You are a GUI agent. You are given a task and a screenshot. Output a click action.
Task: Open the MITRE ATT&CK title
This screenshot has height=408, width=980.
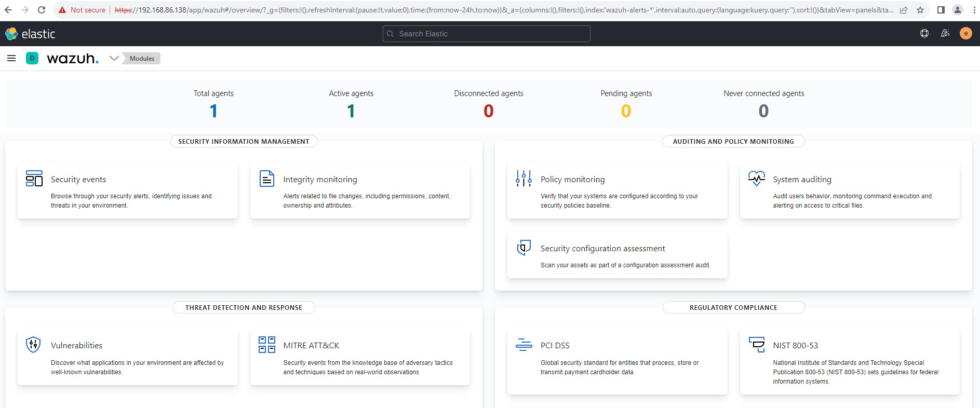pos(311,345)
